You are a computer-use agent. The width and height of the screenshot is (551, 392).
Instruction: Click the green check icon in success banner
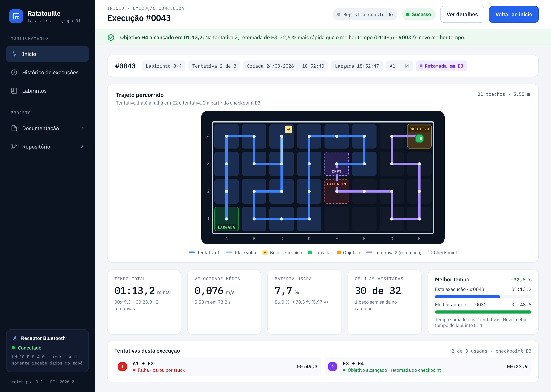111,37
